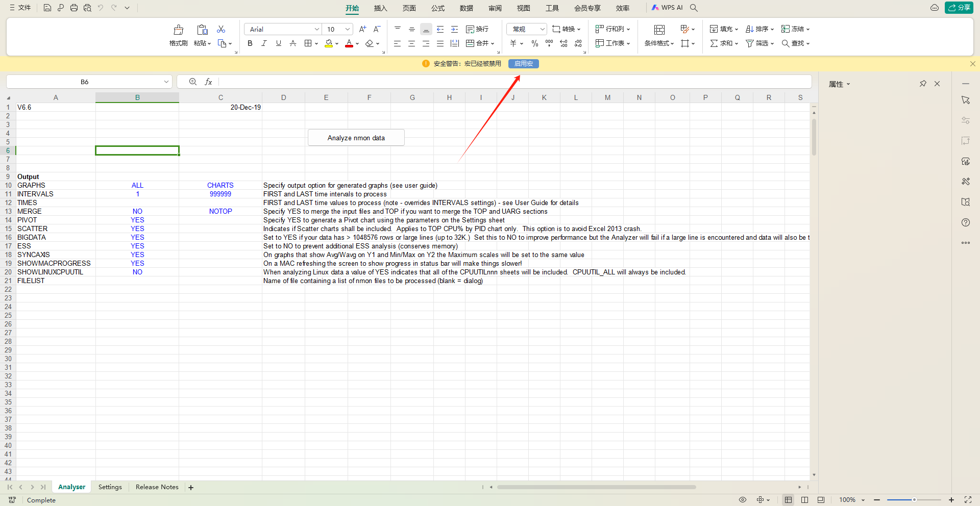The width and height of the screenshot is (980, 506).
Task: Decrease font size with the A- icon
Action: 377,29
